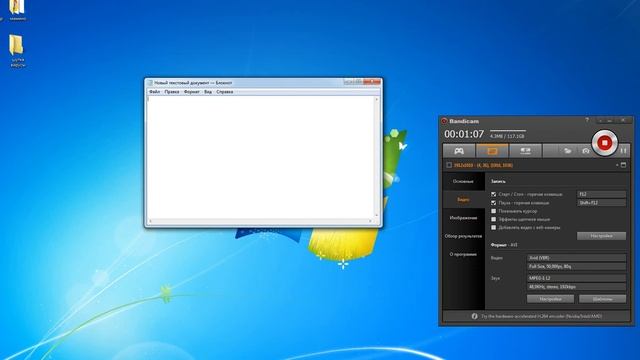Click the MPEG-1 L2 audio codec value

point(576,278)
